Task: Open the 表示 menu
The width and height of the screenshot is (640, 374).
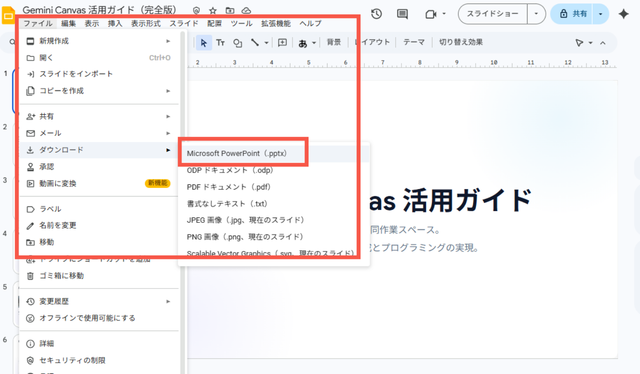Action: tap(92, 23)
